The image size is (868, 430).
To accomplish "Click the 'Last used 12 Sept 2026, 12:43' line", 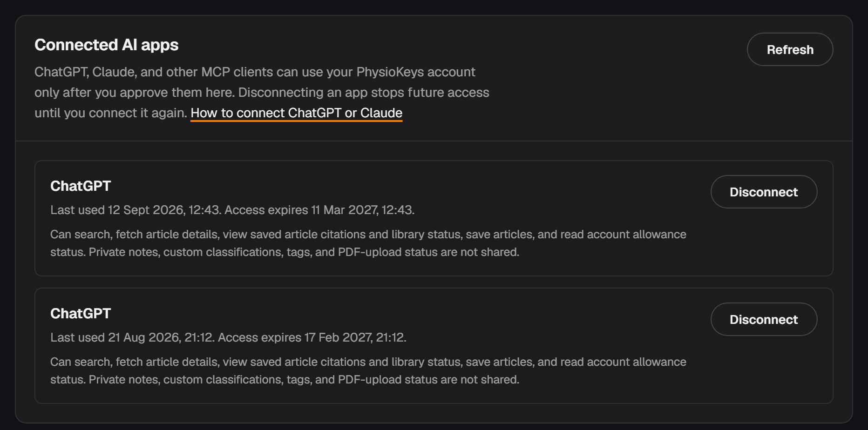I will point(232,210).
